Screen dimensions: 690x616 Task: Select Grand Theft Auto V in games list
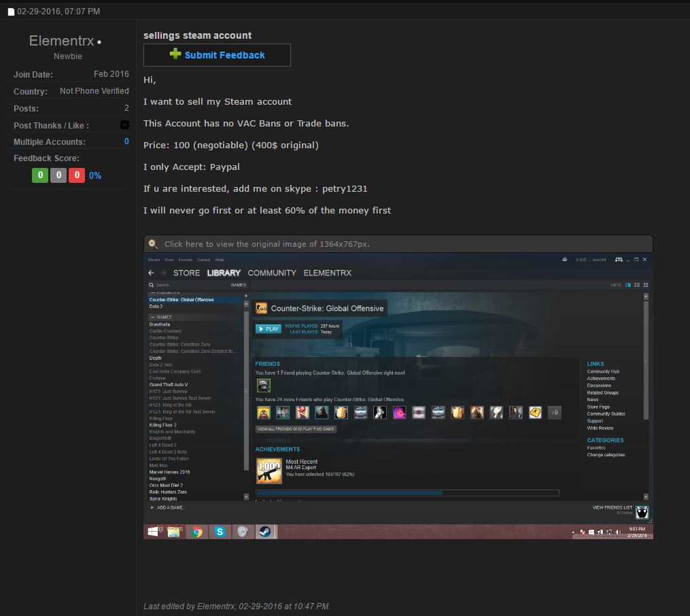(168, 385)
